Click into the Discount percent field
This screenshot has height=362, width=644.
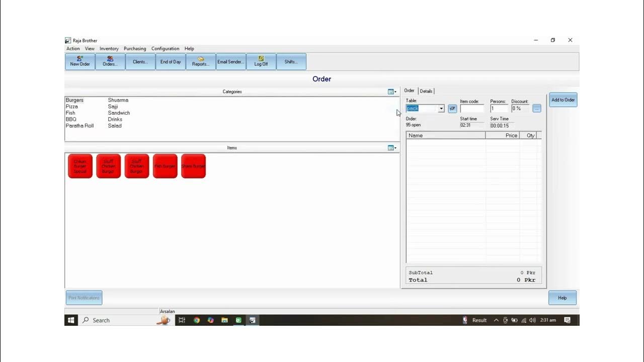pos(521,109)
